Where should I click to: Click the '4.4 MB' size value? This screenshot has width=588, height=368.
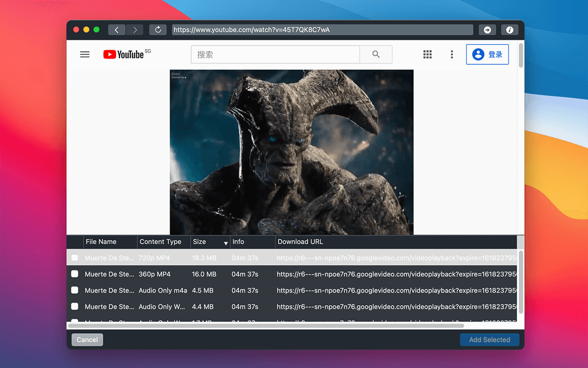[203, 307]
